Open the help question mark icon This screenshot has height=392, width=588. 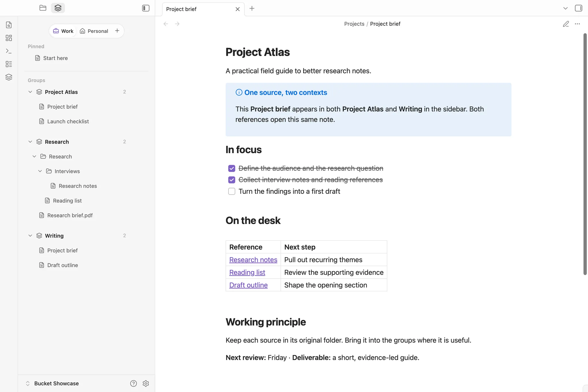point(134,383)
